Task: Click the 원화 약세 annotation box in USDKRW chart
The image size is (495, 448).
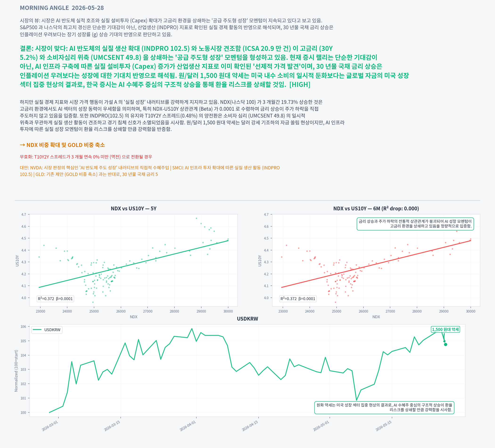Action: click(x=384, y=407)
